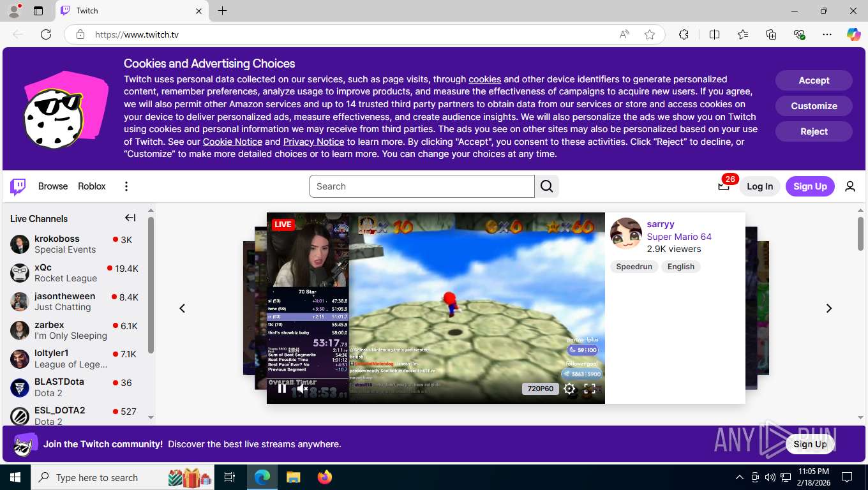The width and height of the screenshot is (868, 490).
Task: Open the three-dot more menu
Action: coord(126,186)
